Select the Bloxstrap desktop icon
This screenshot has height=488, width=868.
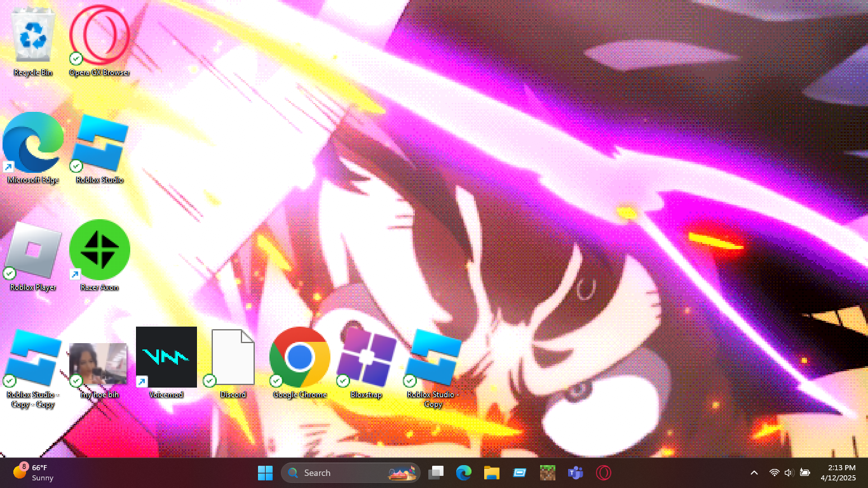coord(367,363)
